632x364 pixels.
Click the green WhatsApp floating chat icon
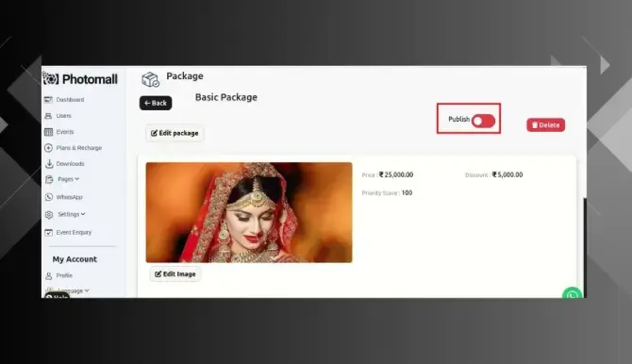click(x=572, y=293)
